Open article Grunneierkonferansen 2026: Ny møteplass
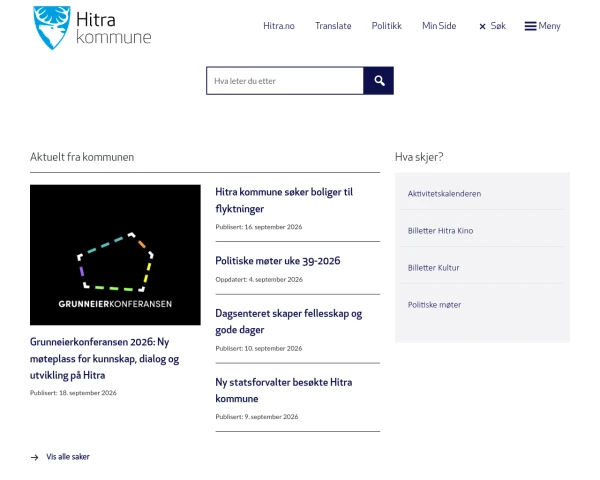The width and height of the screenshot is (600, 480). (104, 359)
